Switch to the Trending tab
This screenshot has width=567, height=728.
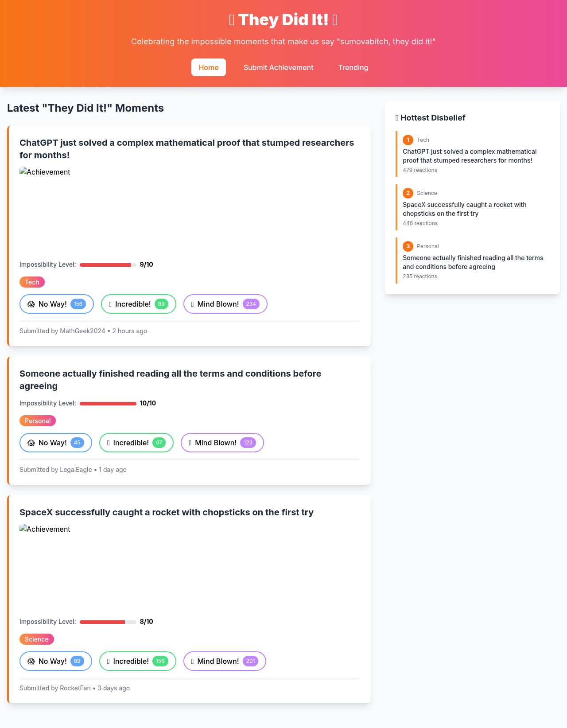click(x=353, y=67)
